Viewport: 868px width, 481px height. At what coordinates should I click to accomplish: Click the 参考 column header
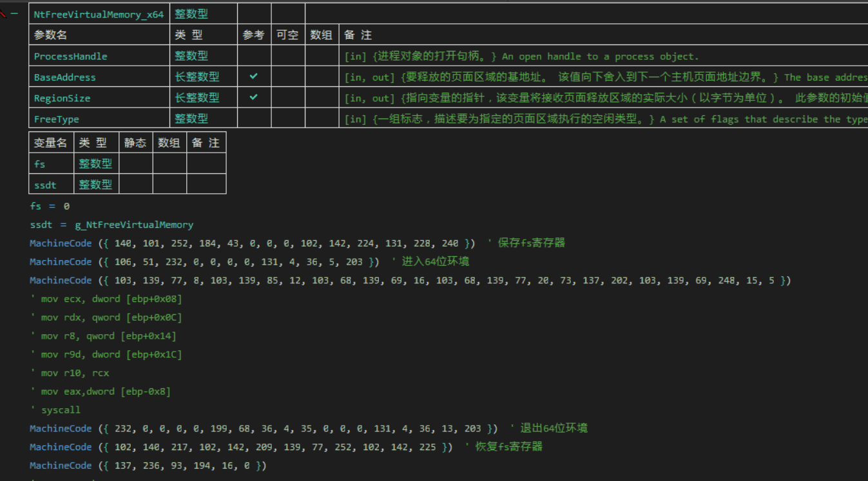pyautogui.click(x=254, y=35)
